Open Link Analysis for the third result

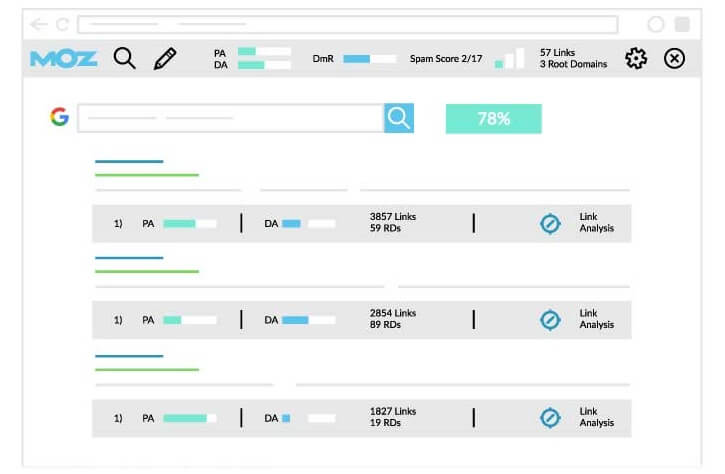596,418
